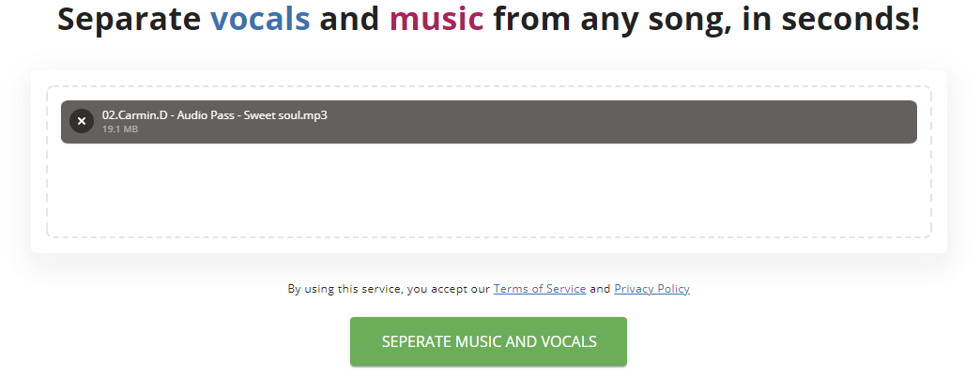Click the word and between vocals and music
Viewport: 980px width, 378px height.
(349, 20)
